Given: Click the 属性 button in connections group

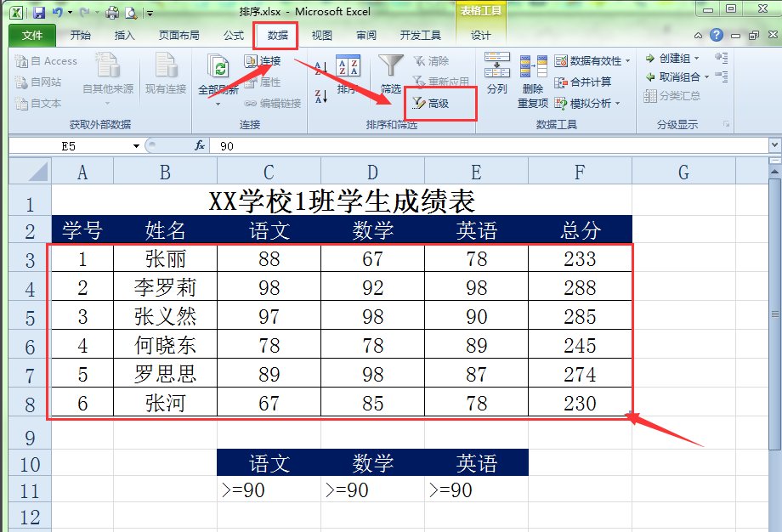Looking at the screenshot, I should (x=263, y=82).
